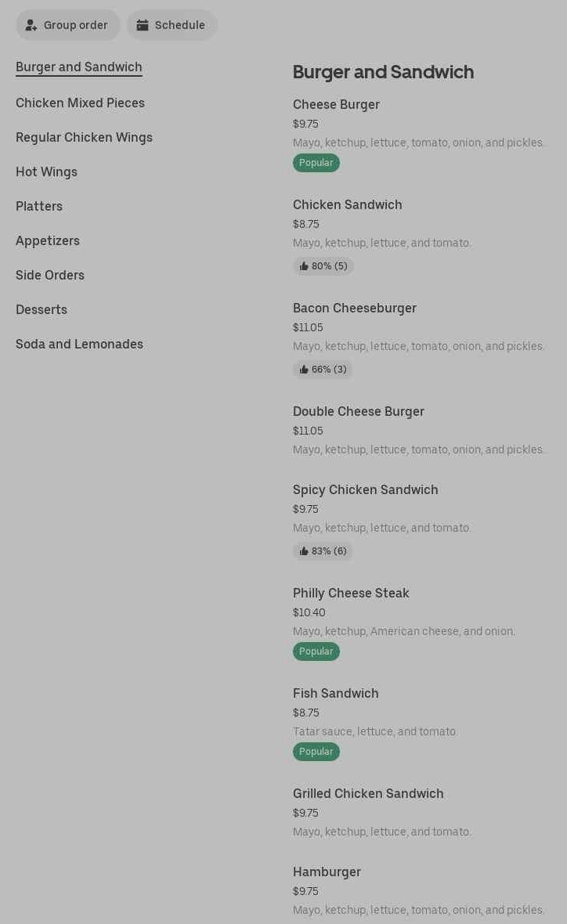Select Burger and Sandwich category
This screenshot has height=924, width=567.
79,67
